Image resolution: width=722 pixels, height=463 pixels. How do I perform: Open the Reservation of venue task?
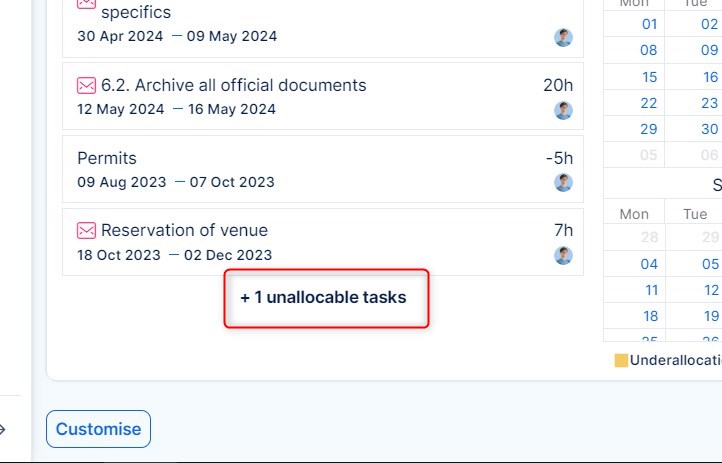tap(184, 231)
